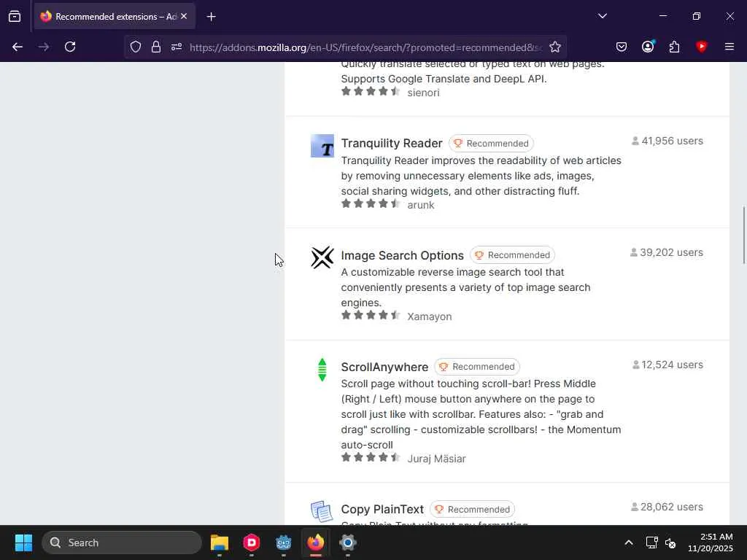This screenshot has height=560, width=747.
Task: View site security via padlock icon
Action: point(156,47)
